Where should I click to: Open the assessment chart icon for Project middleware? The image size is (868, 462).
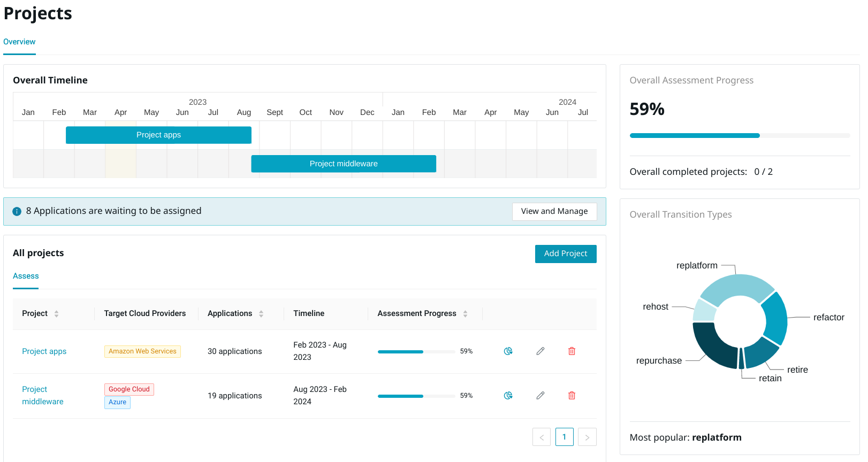tap(508, 396)
